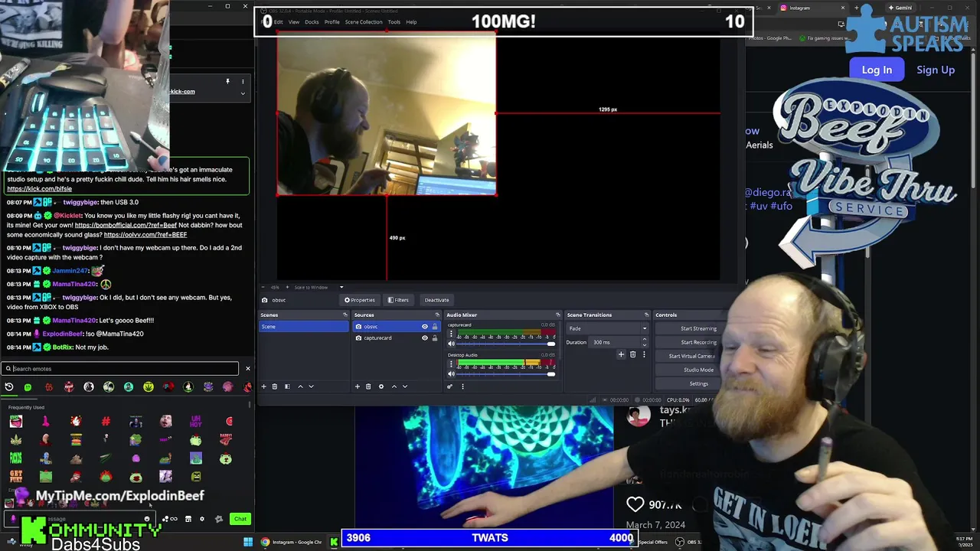
Task: Click Start Recording in Controls
Action: pyautogui.click(x=698, y=342)
